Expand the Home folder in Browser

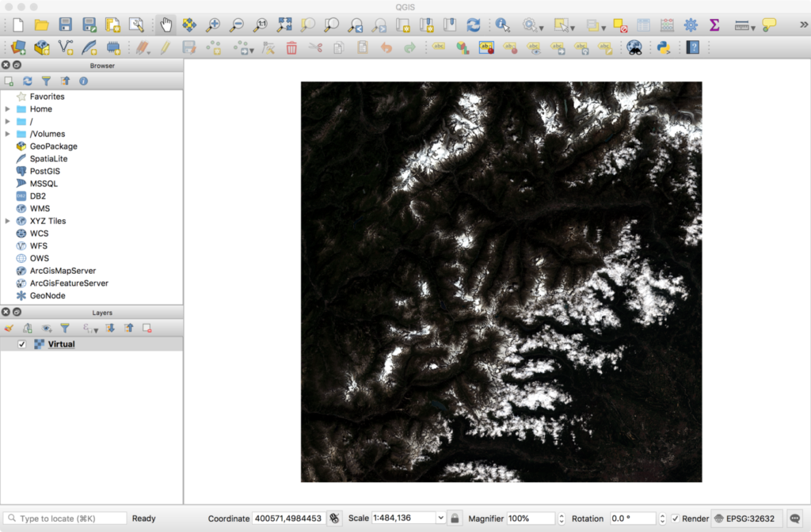8,109
